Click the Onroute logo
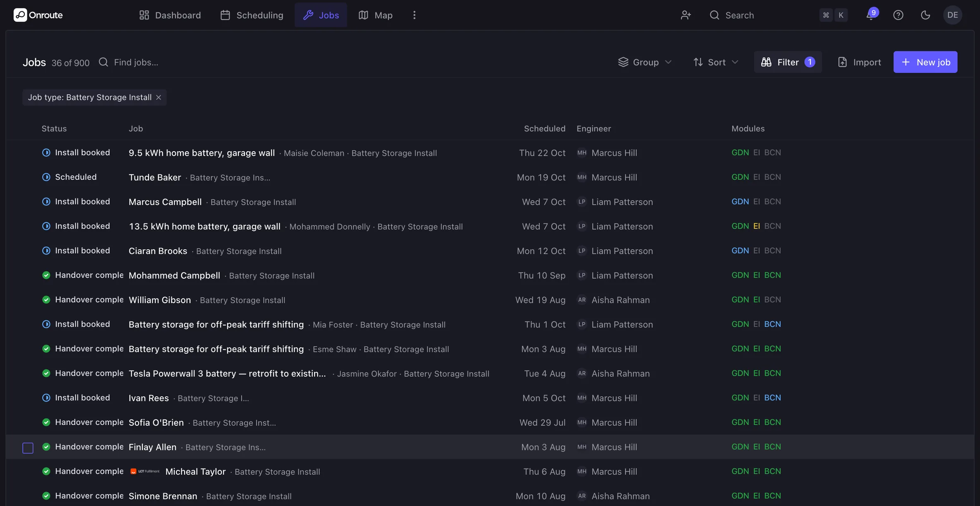Viewport: 980px width, 506px height. [38, 15]
